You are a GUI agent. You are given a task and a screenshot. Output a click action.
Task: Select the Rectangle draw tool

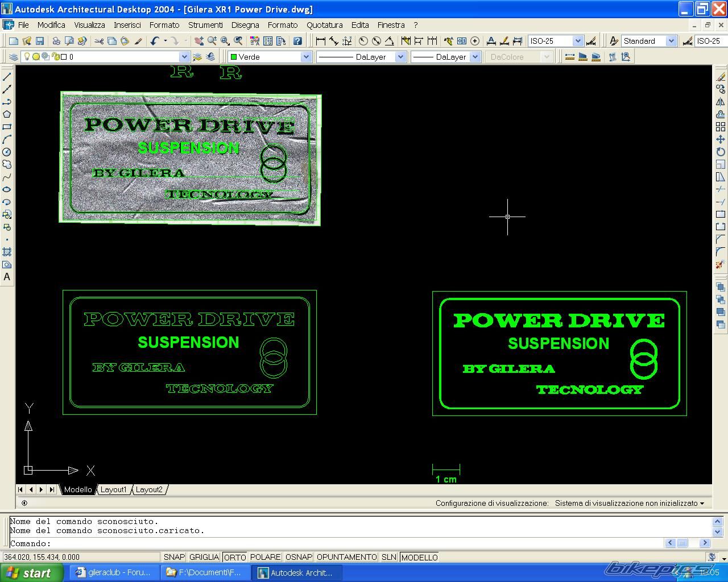click(7, 127)
